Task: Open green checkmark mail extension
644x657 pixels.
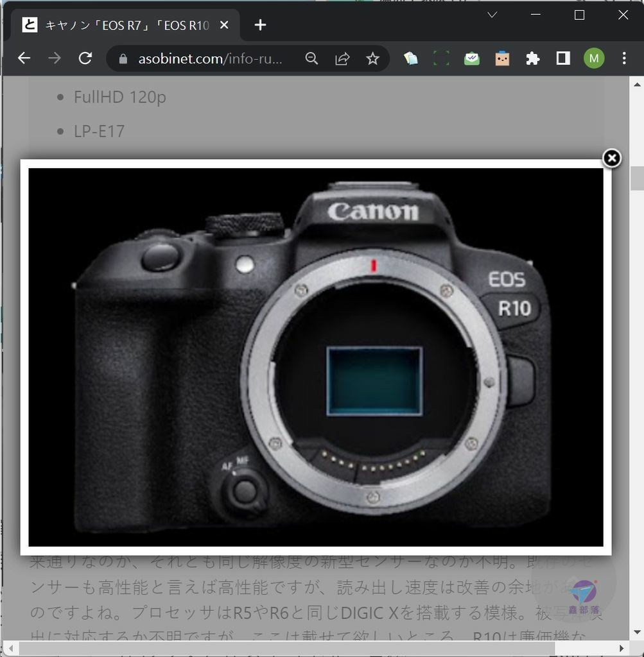Action: (x=472, y=58)
